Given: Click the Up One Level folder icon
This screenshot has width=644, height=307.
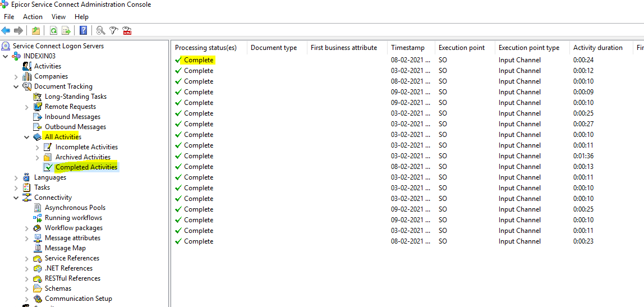Looking at the screenshot, I should point(36,30).
